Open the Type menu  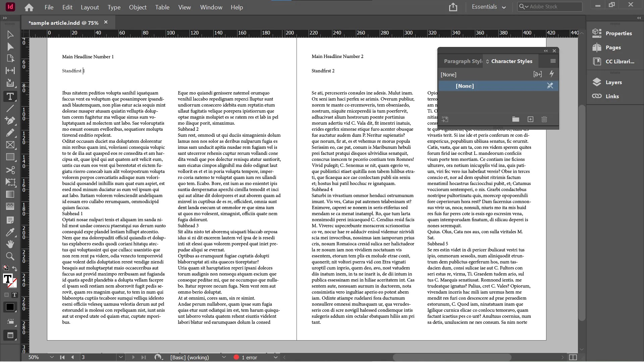click(114, 7)
